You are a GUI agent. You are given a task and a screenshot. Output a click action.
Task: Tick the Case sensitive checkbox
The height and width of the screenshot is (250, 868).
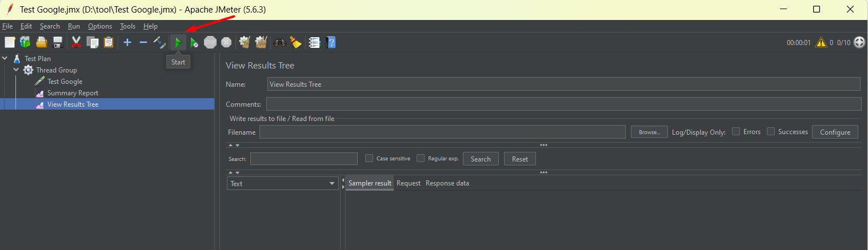369,158
